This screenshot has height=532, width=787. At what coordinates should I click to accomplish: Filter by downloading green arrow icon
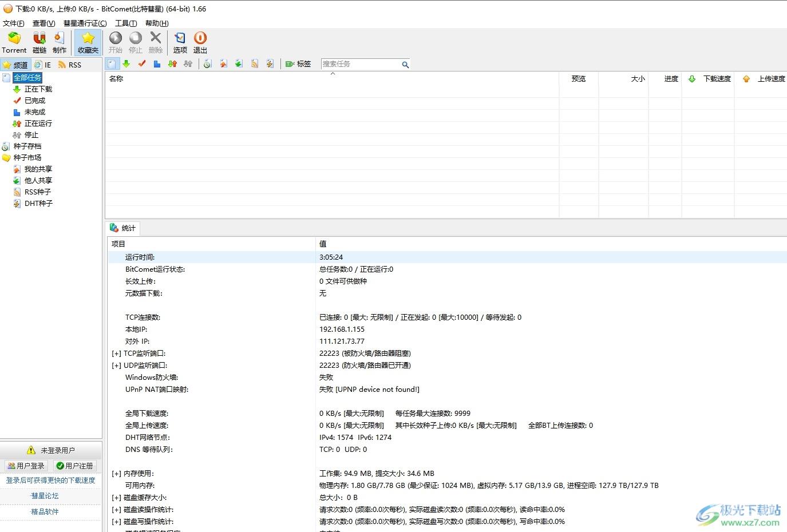126,64
